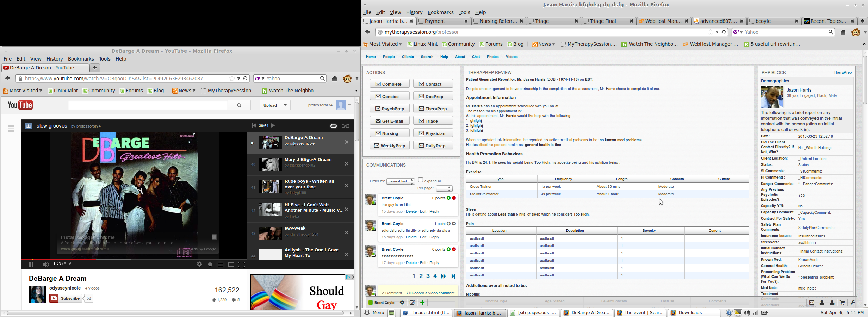Click the YouTube logo

coord(20,105)
